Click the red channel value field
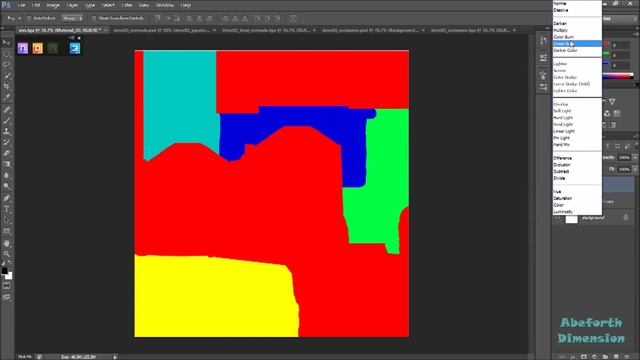Screen dimensions: 640x360 620,45
